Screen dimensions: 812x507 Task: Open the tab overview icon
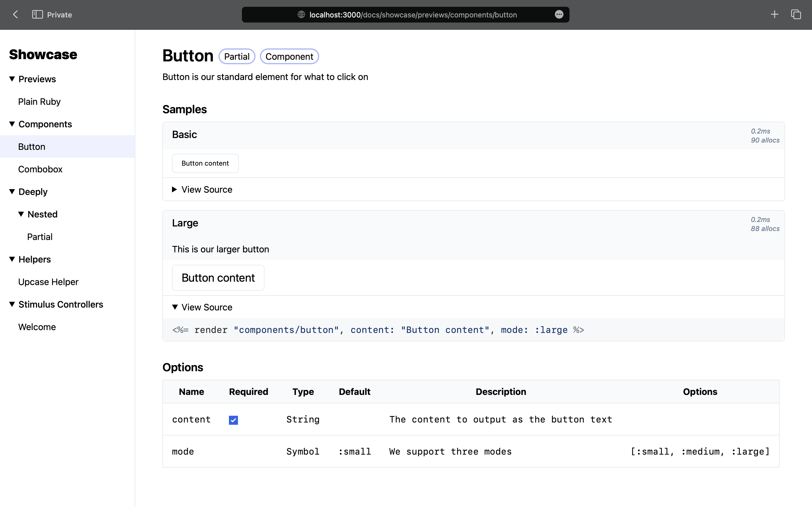[796, 14]
